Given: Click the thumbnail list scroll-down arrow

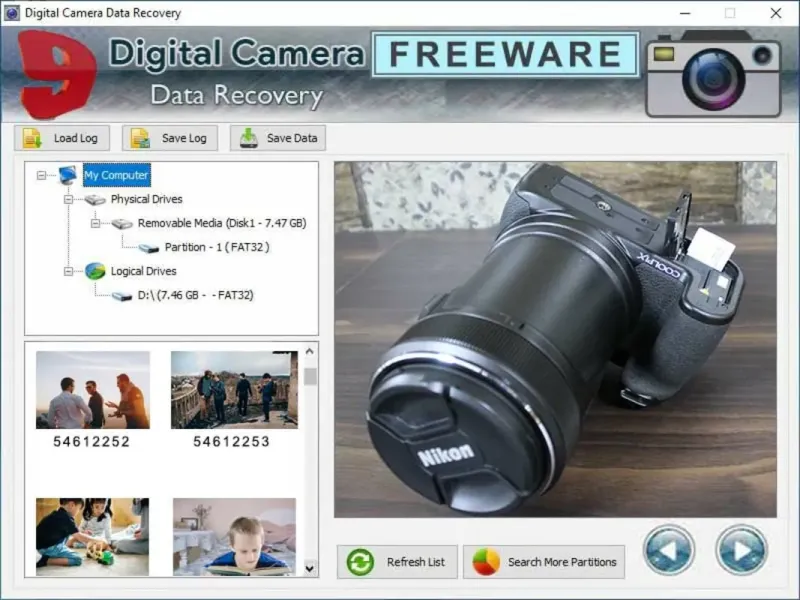Looking at the screenshot, I should tap(310, 568).
